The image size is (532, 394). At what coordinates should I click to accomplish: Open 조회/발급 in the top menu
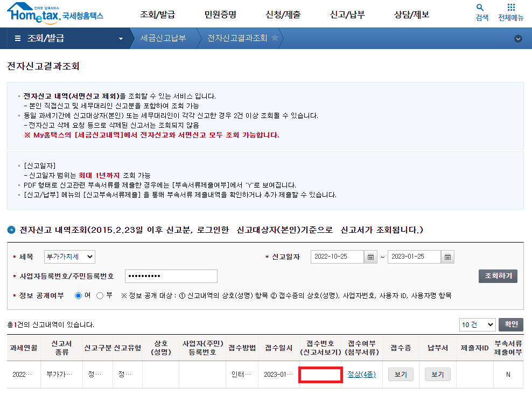tap(157, 15)
